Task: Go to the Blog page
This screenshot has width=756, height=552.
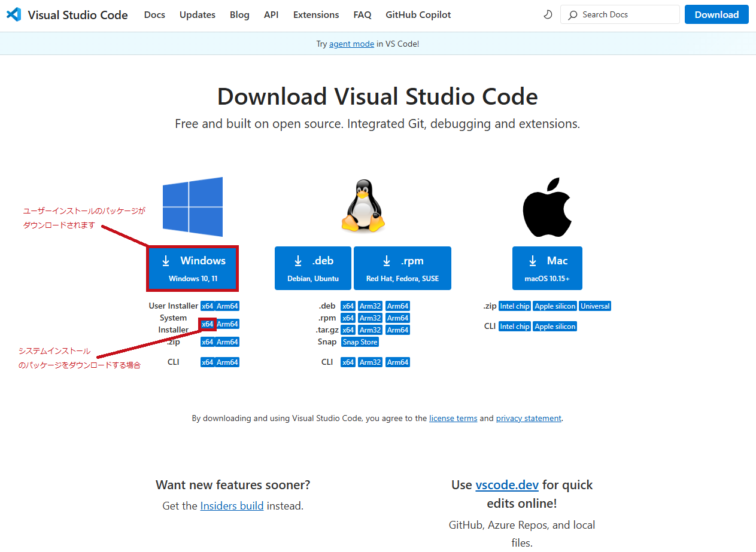Action: point(239,14)
